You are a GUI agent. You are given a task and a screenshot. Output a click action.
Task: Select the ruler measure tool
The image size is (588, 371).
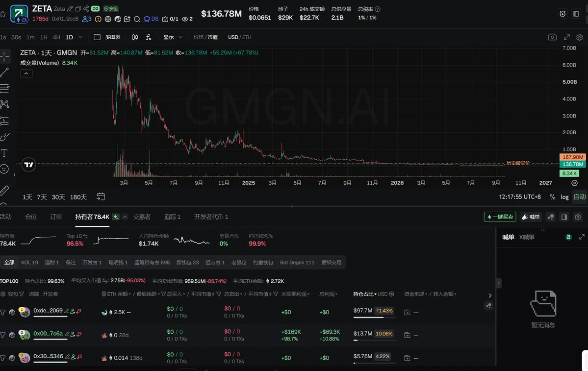[x=4, y=190]
